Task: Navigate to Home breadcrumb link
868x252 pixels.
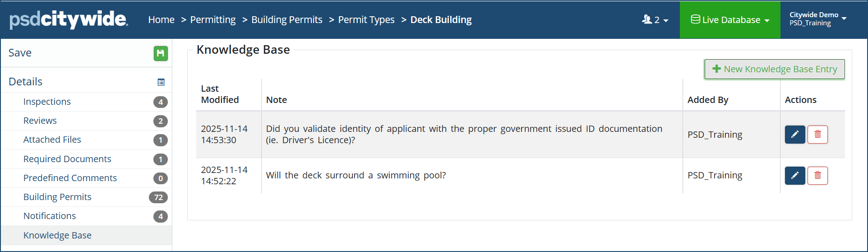Action: click(161, 20)
